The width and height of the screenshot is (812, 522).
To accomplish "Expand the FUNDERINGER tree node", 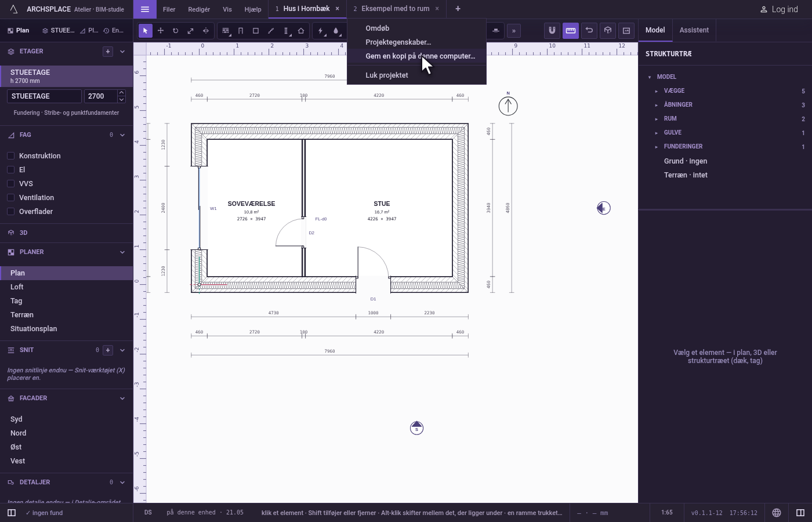I will pos(657,147).
